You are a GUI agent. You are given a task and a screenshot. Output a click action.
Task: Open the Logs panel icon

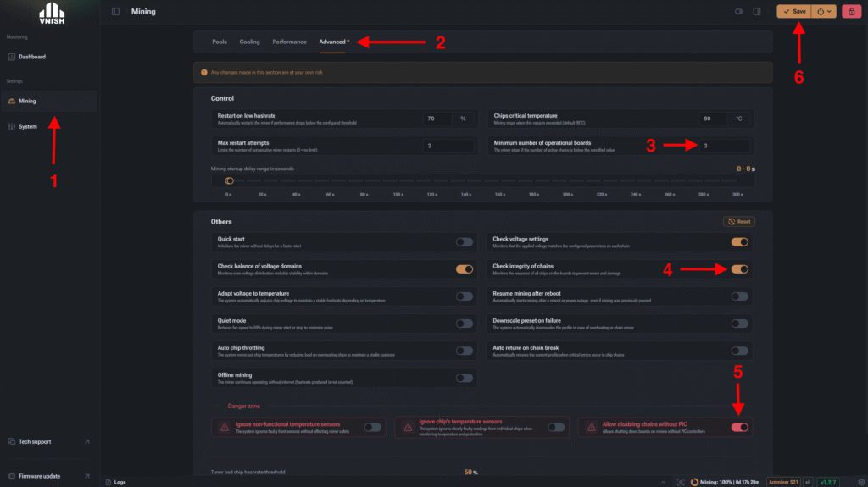click(108, 482)
